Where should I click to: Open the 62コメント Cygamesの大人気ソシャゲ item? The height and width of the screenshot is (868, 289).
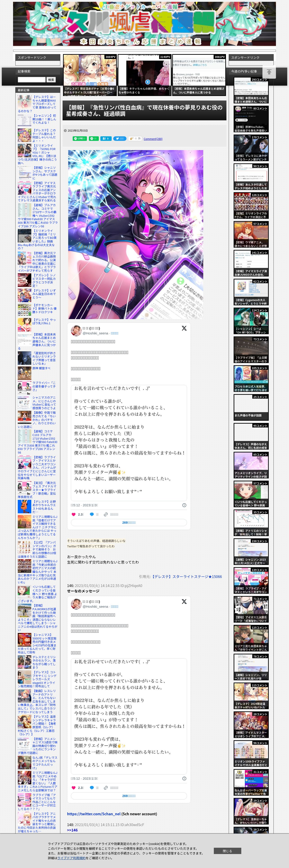coord(251,292)
